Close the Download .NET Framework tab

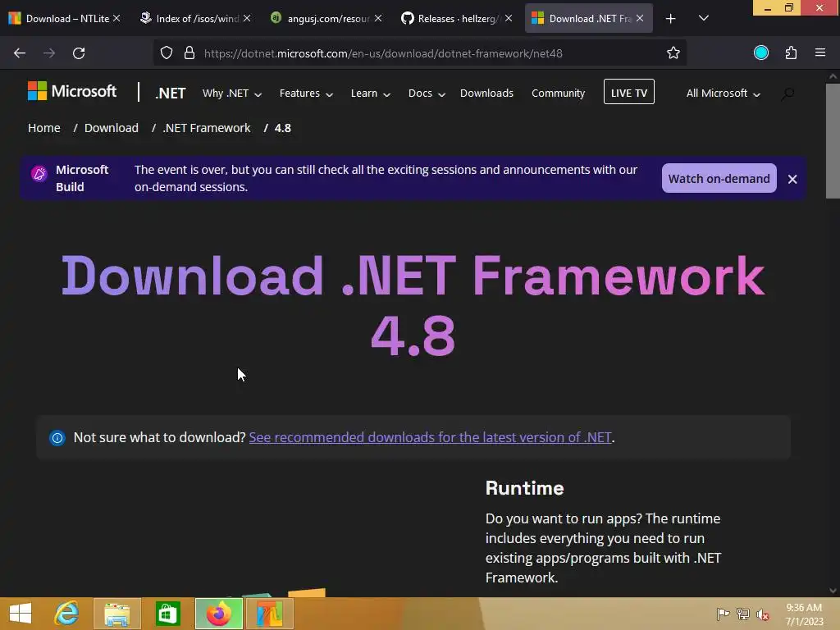tap(640, 18)
